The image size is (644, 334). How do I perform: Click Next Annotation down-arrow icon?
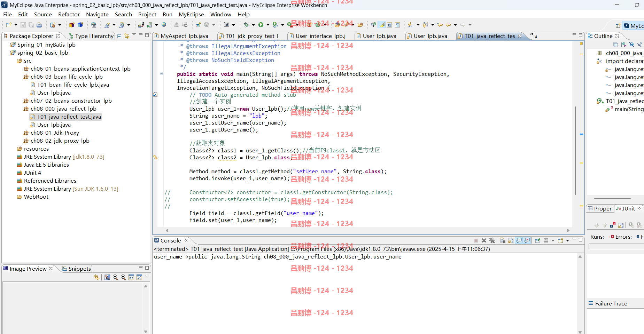click(x=410, y=25)
